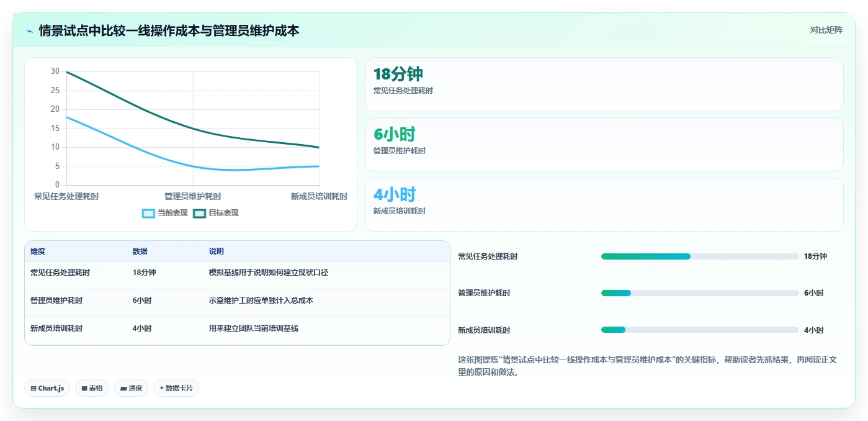Click table cell 18分钟
The image size is (868, 421).
point(144,273)
